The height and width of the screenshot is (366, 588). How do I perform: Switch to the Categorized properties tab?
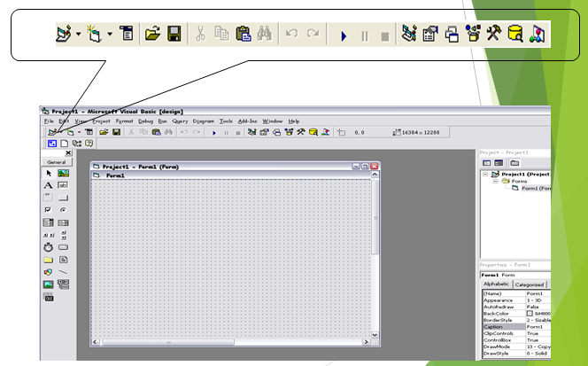530,284
